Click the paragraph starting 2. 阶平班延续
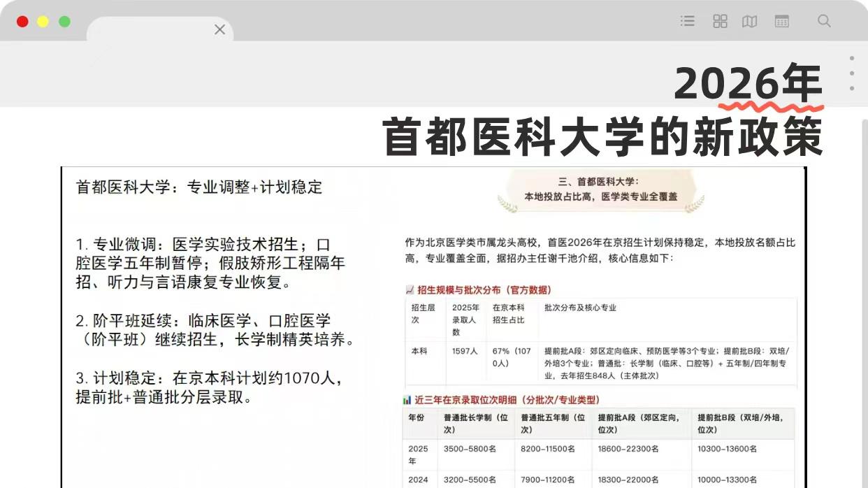Viewport: 868px width, 488px height. (x=215, y=331)
